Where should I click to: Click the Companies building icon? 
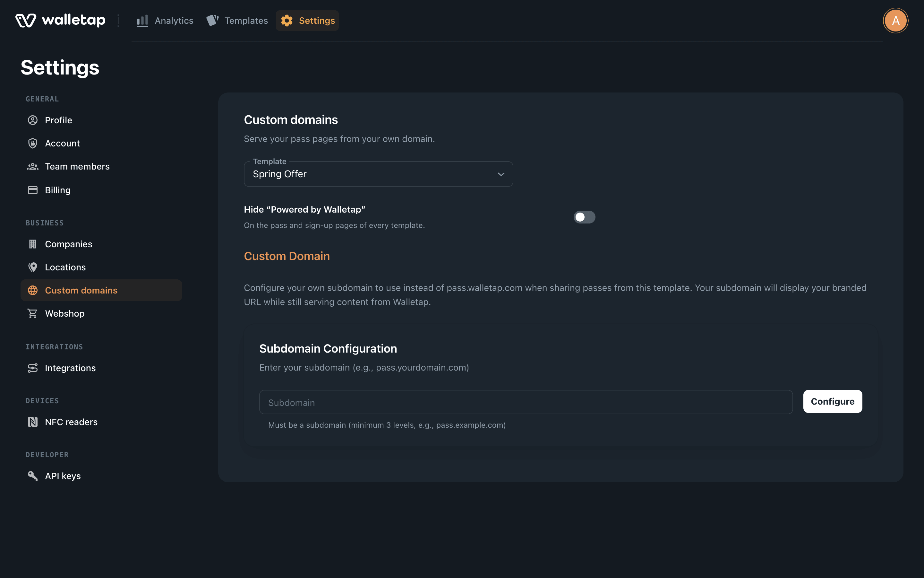pos(33,244)
